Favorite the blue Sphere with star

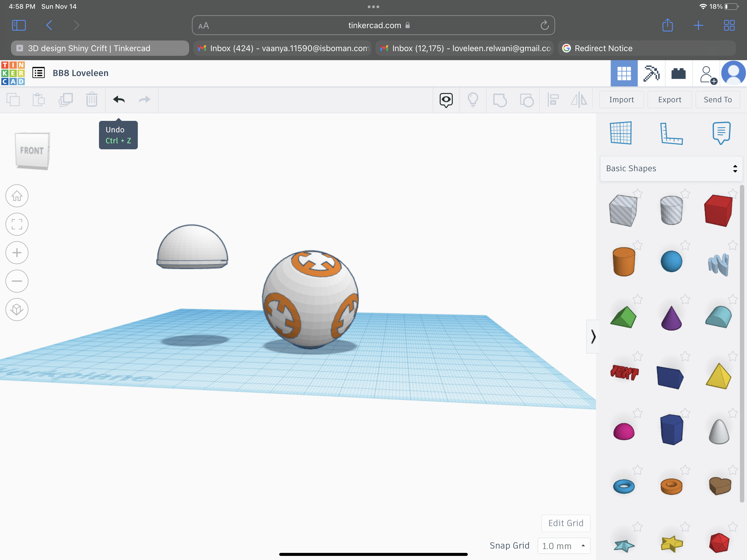pos(685,245)
